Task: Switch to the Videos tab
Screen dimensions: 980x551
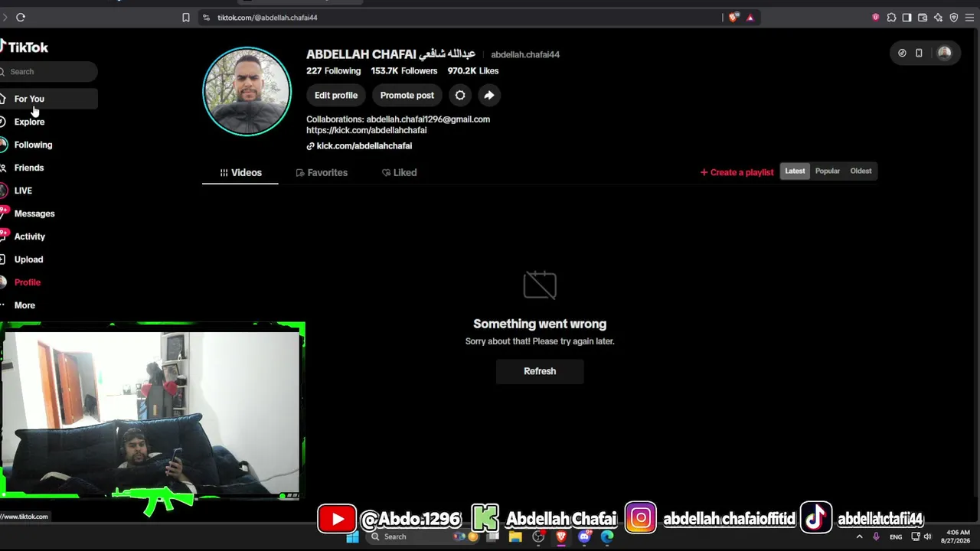Action: [240, 172]
